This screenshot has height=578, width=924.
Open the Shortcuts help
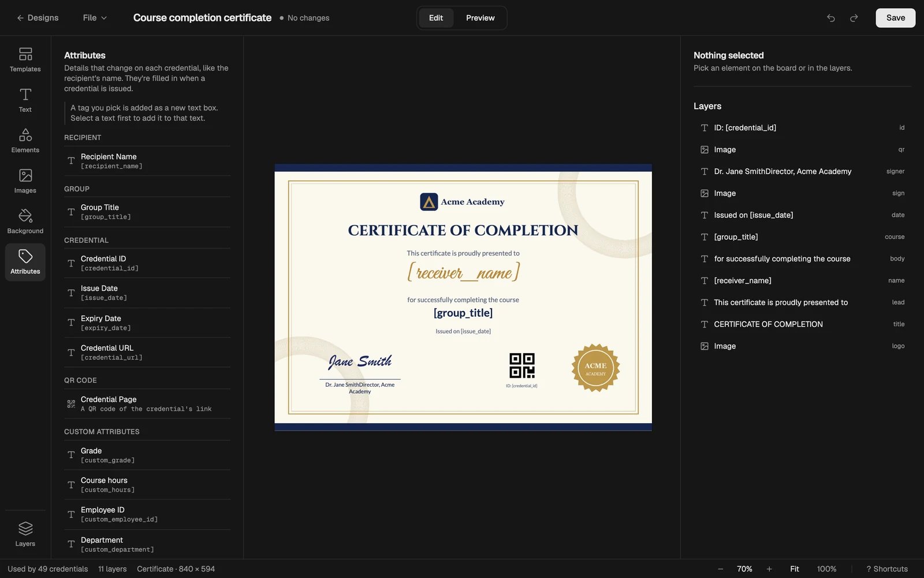(887, 569)
